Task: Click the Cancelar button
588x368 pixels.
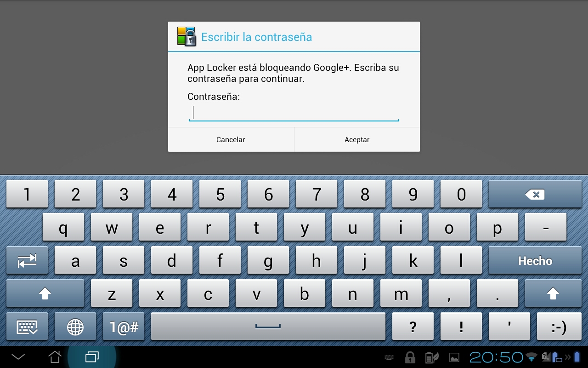Action: pyautogui.click(x=231, y=140)
